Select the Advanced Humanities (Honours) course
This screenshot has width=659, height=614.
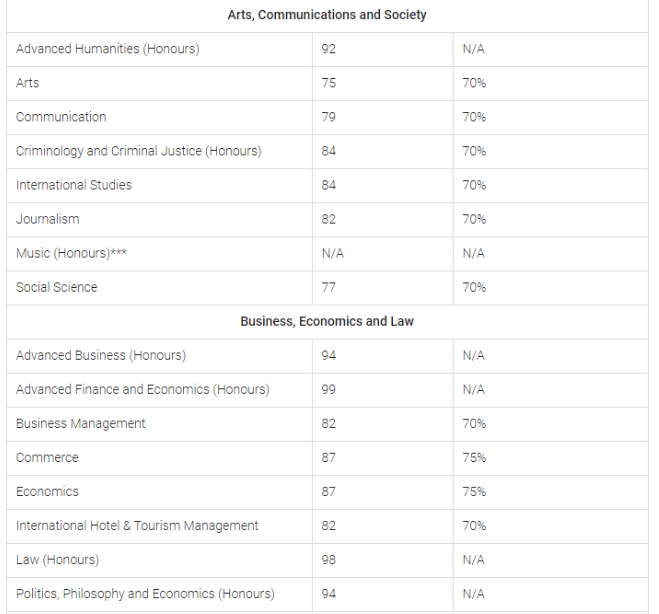[107, 49]
